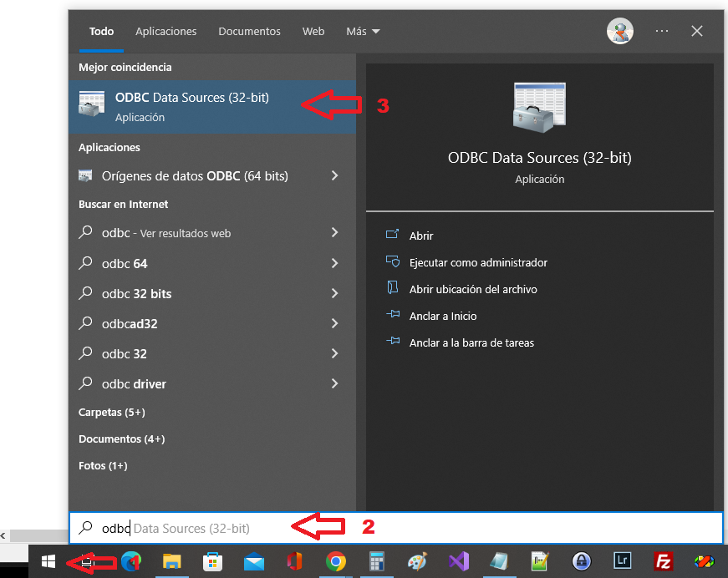Expand options for Orígenes de datos ODBC
This screenshot has height=578, width=728.
[x=335, y=175]
